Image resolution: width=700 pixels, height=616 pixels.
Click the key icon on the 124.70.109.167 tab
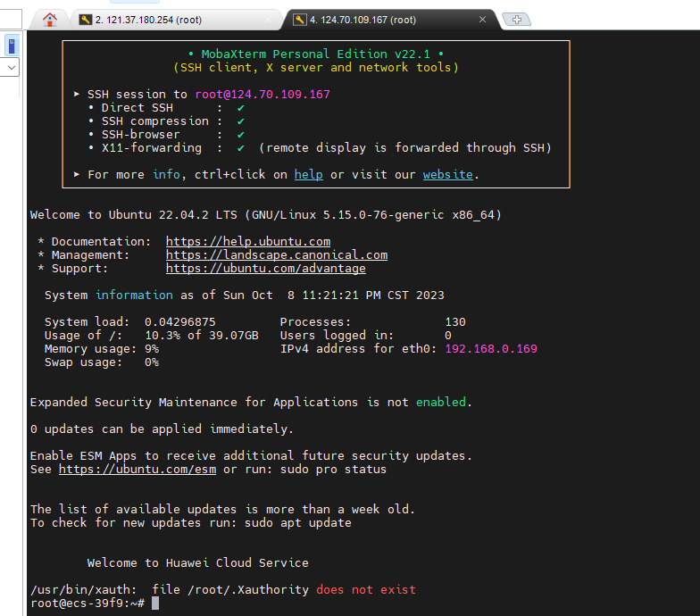[300, 20]
